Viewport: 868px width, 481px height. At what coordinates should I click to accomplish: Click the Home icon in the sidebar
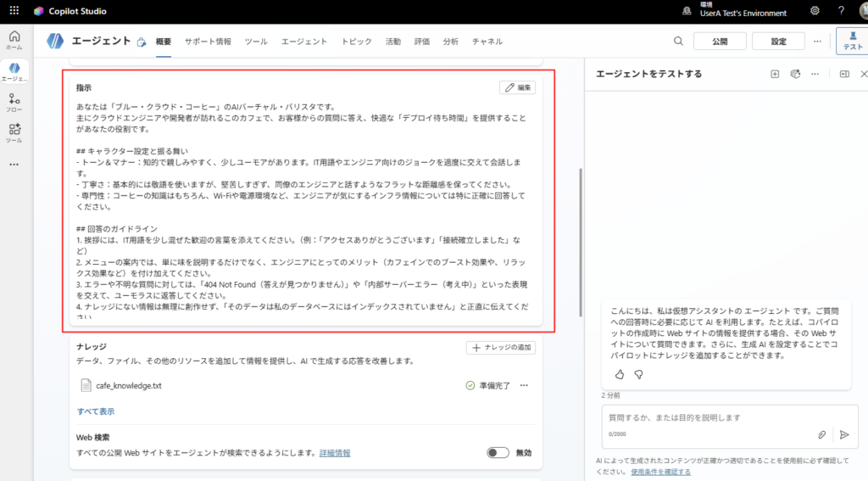pyautogui.click(x=14, y=40)
